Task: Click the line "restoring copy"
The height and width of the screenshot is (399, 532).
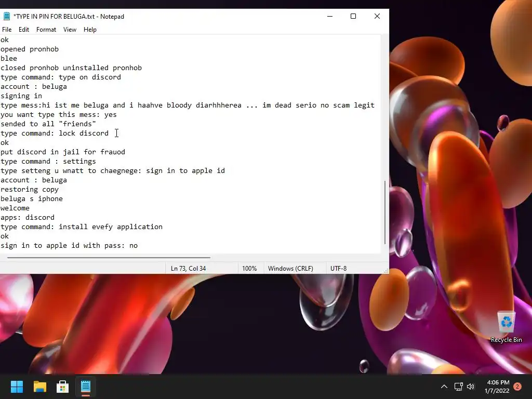Action: coord(30,189)
